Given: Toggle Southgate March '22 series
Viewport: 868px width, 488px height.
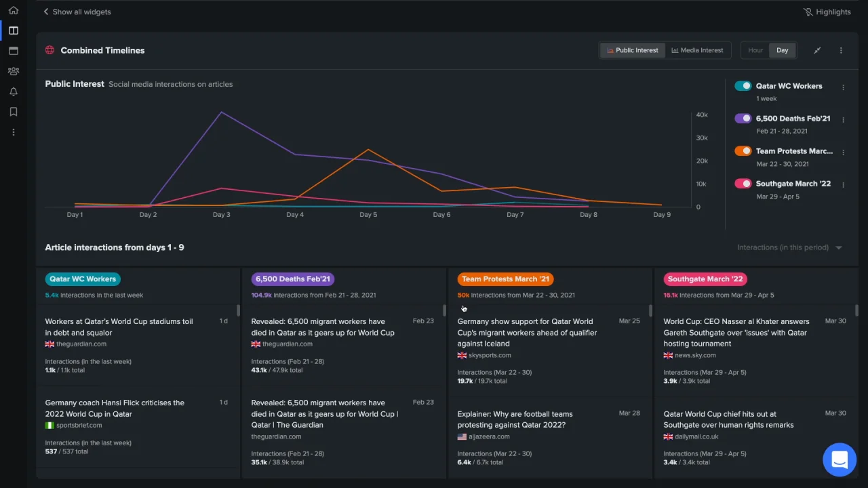Looking at the screenshot, I should (x=743, y=184).
